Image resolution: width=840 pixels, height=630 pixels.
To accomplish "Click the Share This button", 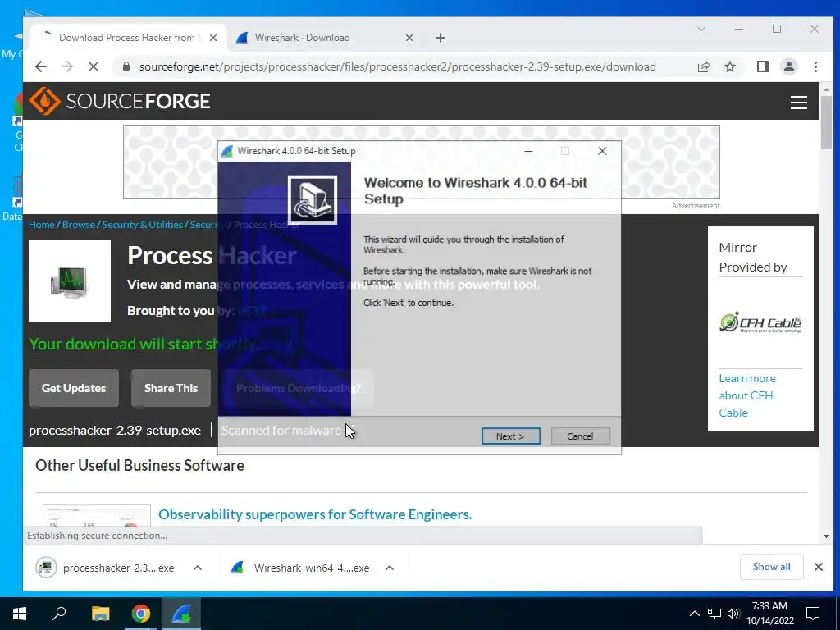I will point(171,388).
